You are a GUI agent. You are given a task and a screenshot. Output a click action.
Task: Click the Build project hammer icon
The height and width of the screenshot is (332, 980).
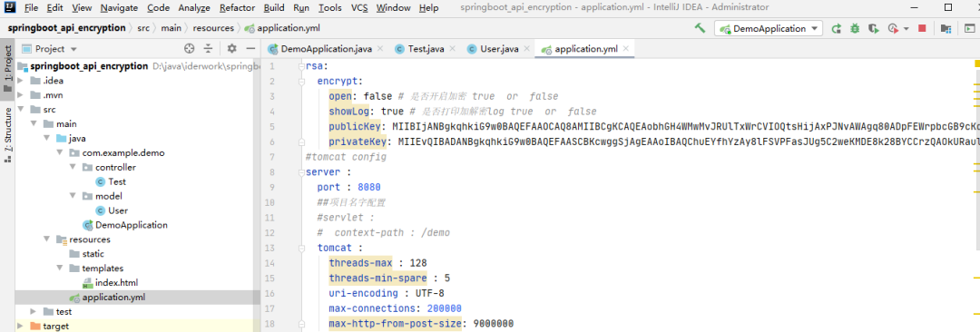click(700, 28)
